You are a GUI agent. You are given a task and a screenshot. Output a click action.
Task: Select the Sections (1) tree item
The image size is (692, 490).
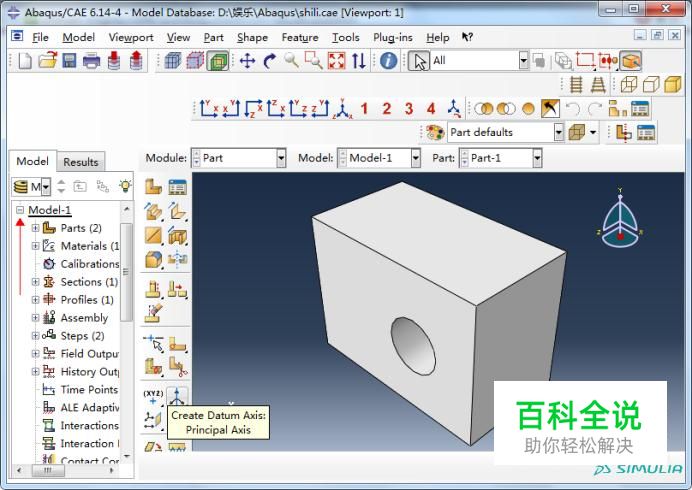pos(89,282)
